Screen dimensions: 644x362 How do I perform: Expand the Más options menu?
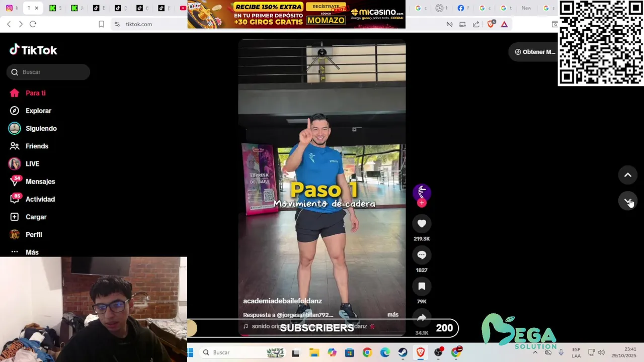(x=24, y=252)
